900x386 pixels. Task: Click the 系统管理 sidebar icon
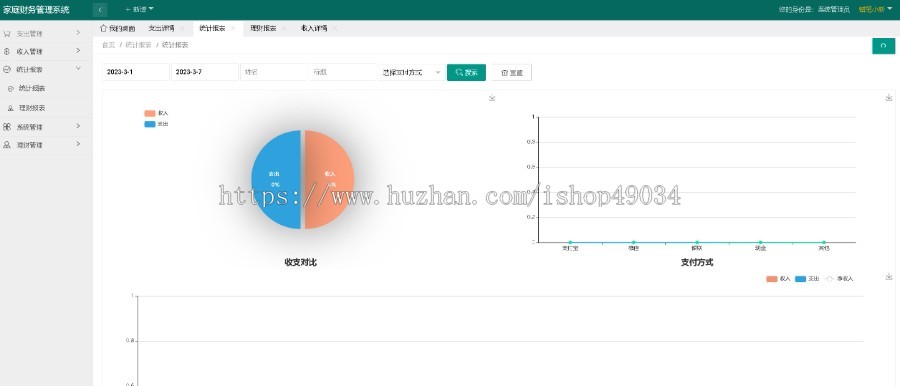[x=7, y=127]
